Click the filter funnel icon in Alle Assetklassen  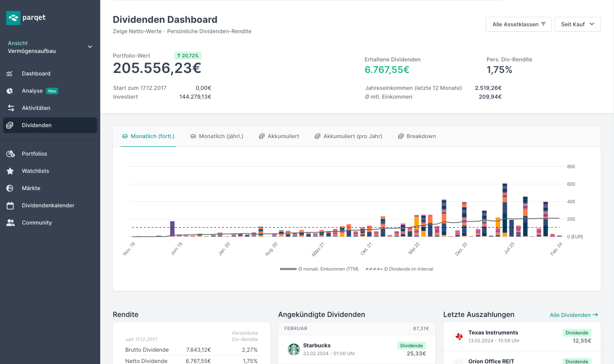(x=543, y=24)
